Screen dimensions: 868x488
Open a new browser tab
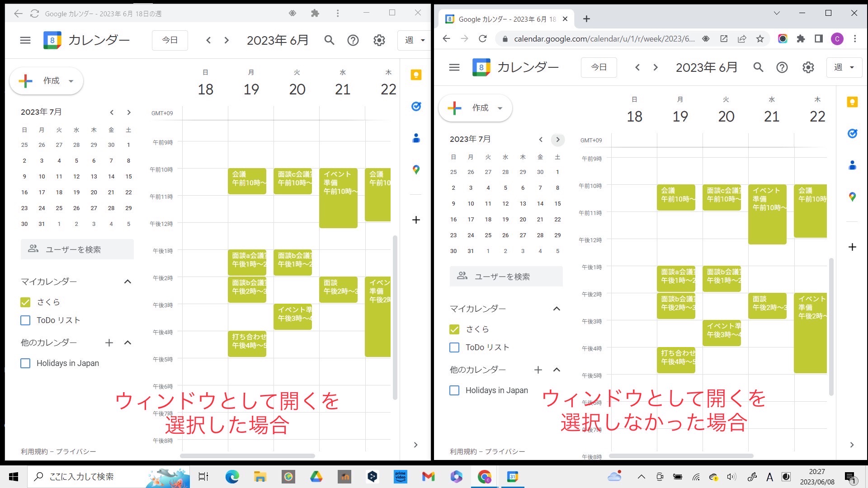pos(586,19)
